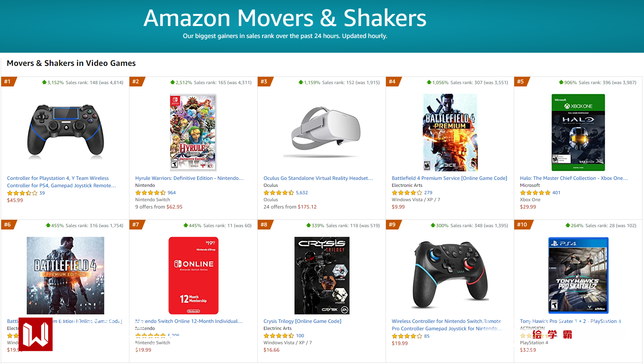
Task: Click the red W logo icon
Action: click(x=35, y=334)
